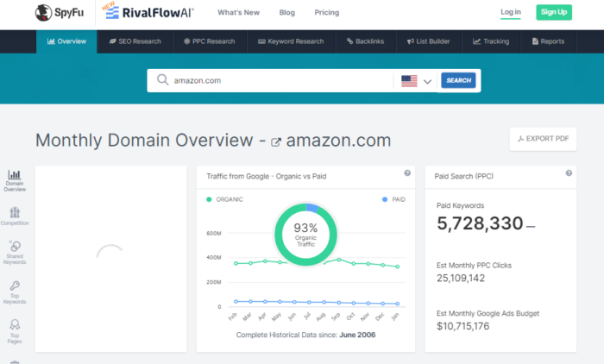Open Shared Keywords in sidebar
This screenshot has height=364, width=604.
pos(15,252)
